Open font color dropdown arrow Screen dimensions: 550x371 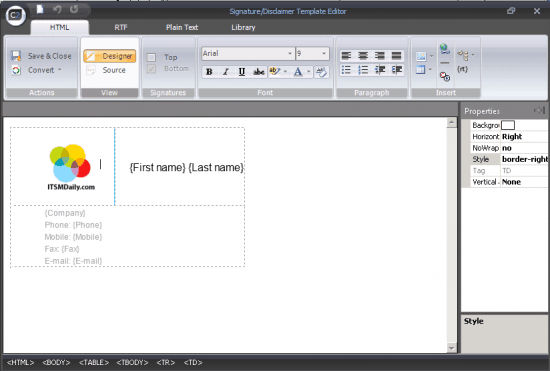point(309,72)
